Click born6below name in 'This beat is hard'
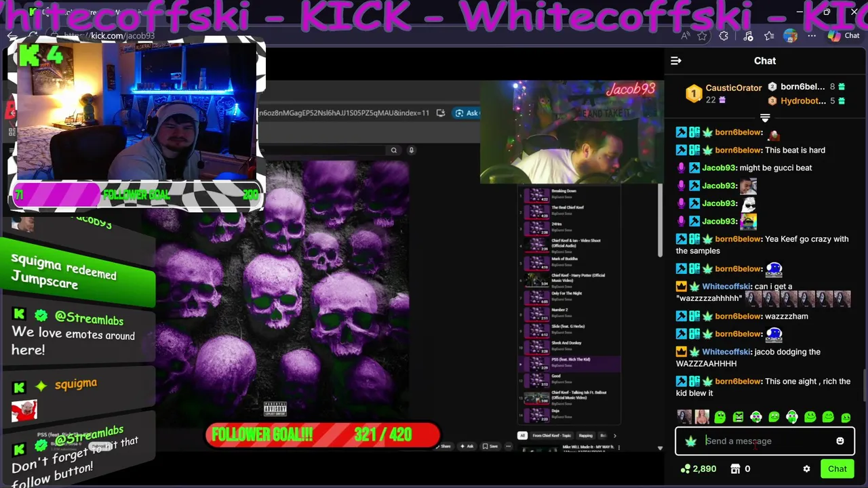 pyautogui.click(x=738, y=150)
